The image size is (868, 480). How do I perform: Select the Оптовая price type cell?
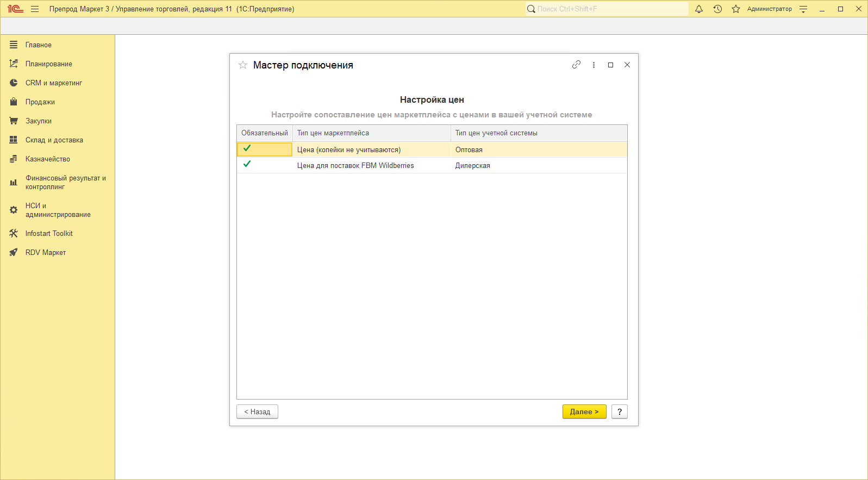click(538, 149)
